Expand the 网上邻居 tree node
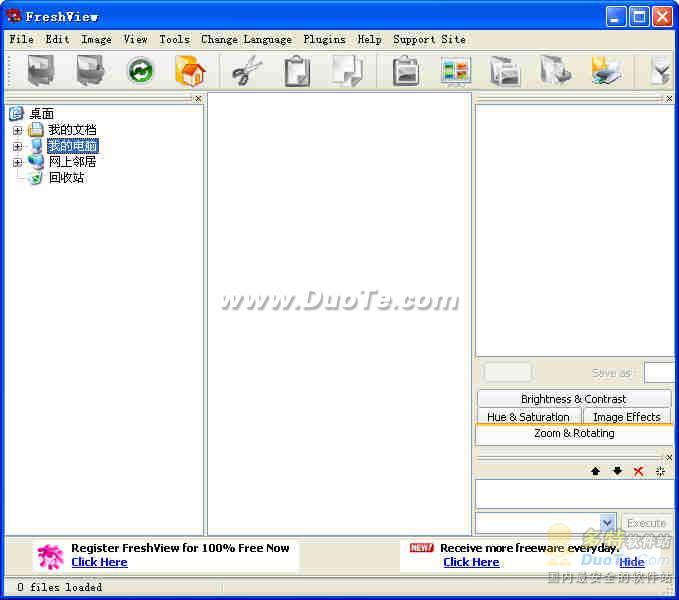Image resolution: width=679 pixels, height=600 pixels. click(17, 163)
